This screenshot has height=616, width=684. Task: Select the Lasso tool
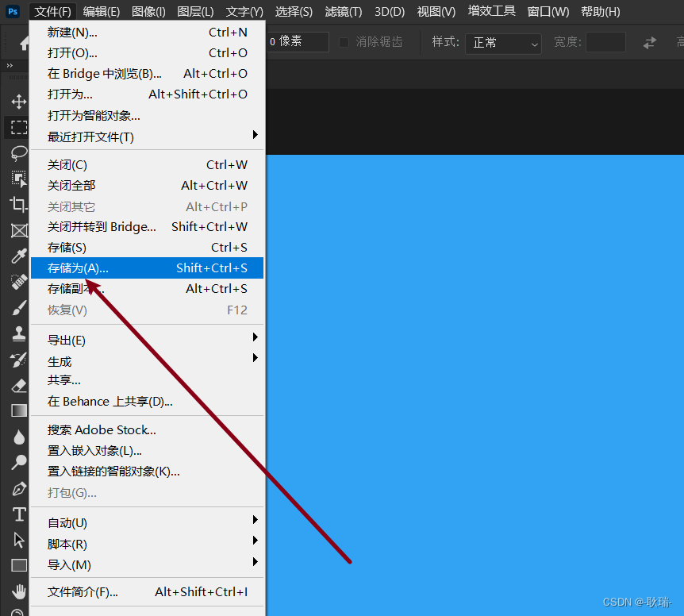tap(18, 153)
